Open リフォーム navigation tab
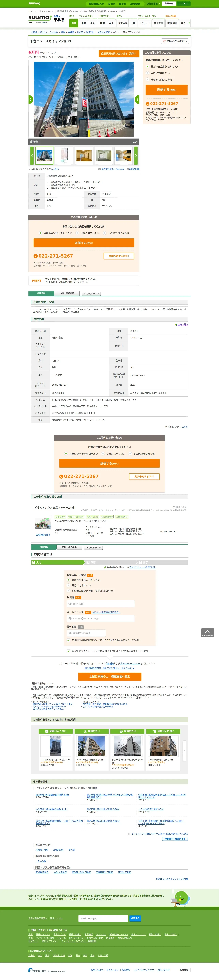This screenshot has width=219, height=980. click(x=145, y=23)
